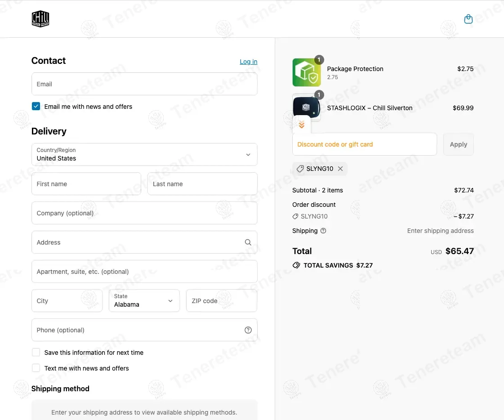Click the Apply discount button
This screenshot has height=420, width=504.
tap(458, 144)
